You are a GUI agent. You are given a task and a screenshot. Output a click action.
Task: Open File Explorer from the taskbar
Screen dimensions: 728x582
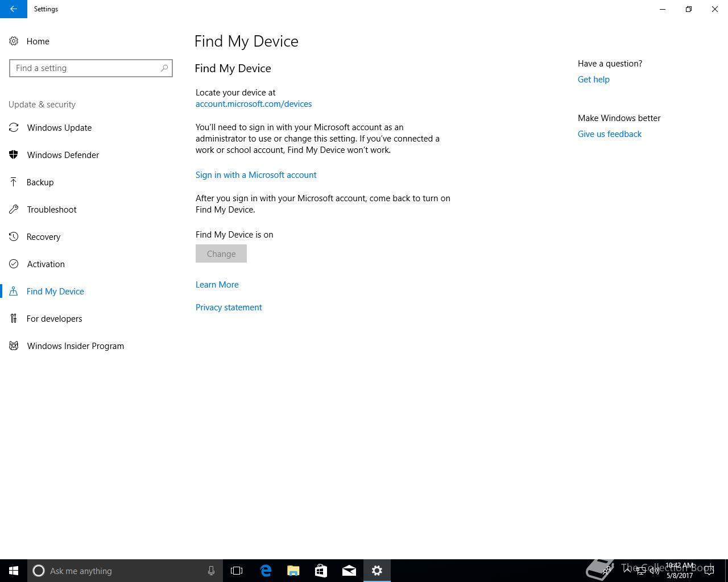point(293,571)
